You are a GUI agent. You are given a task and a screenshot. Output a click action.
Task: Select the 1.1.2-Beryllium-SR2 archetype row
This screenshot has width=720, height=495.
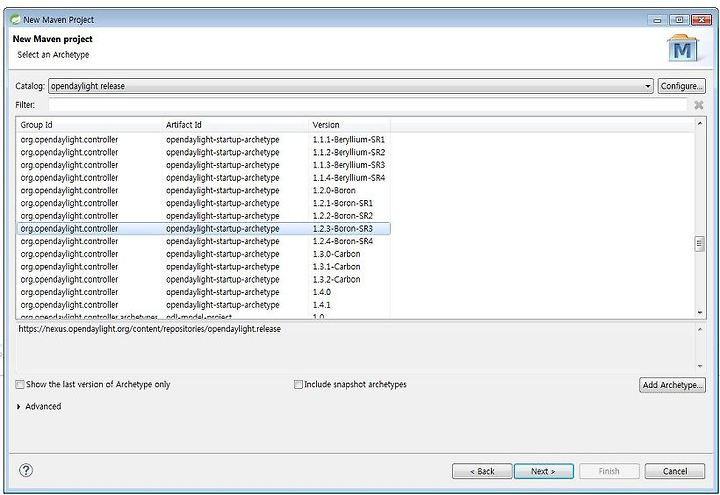[x=203, y=152]
